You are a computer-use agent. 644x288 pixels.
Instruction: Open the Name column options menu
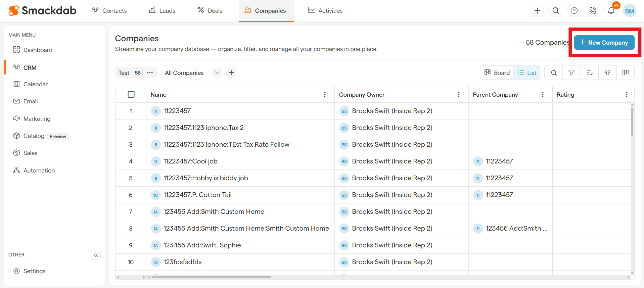[x=325, y=95]
